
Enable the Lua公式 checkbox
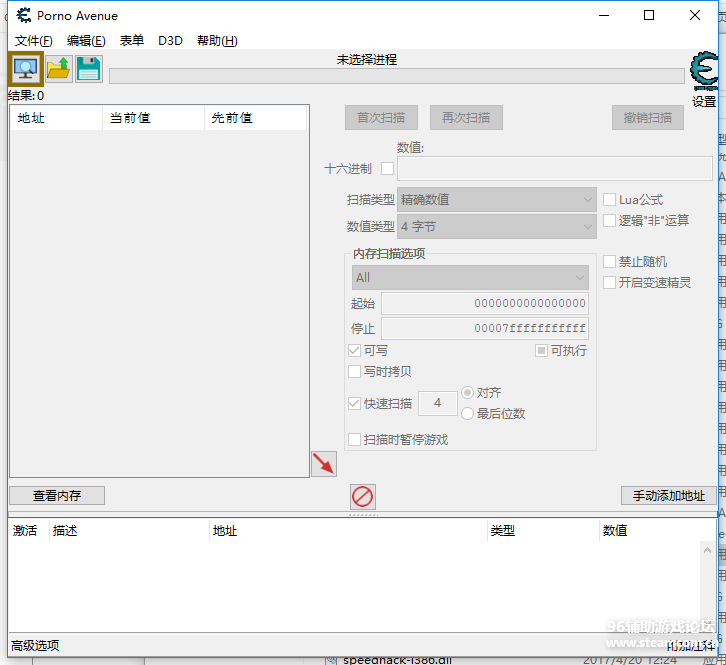pos(610,200)
